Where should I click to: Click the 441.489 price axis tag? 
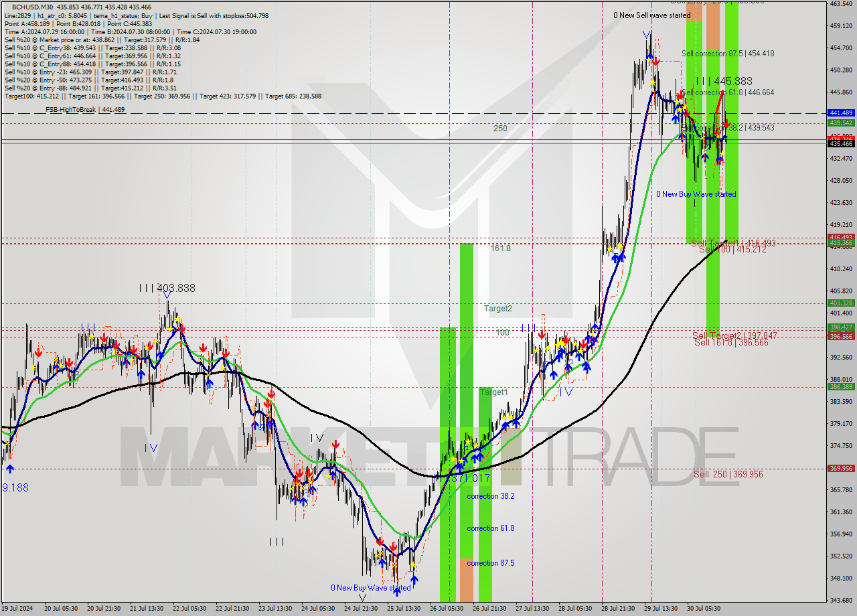pyautogui.click(x=842, y=113)
